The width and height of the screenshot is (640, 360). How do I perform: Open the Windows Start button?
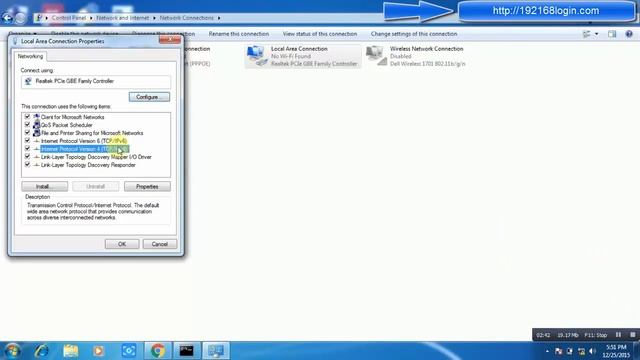click(12, 351)
